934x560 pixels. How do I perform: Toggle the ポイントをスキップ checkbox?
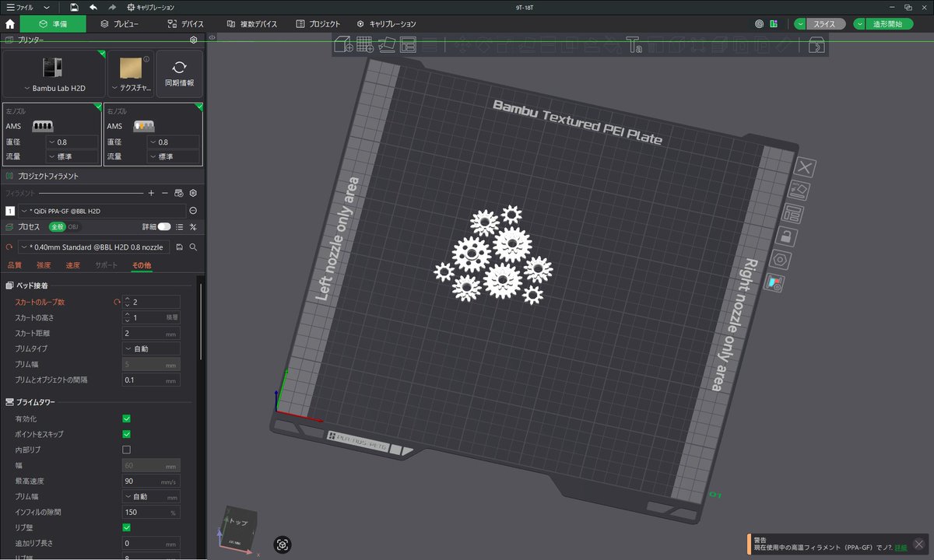(x=127, y=434)
